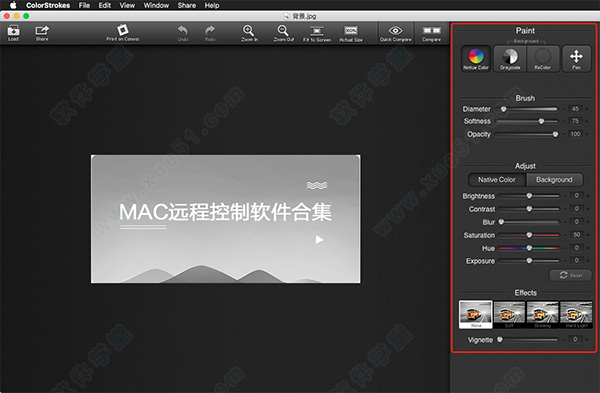The width and height of the screenshot is (600, 393).
Task: Switch Adjust to Native Color tab
Action: [x=497, y=180]
